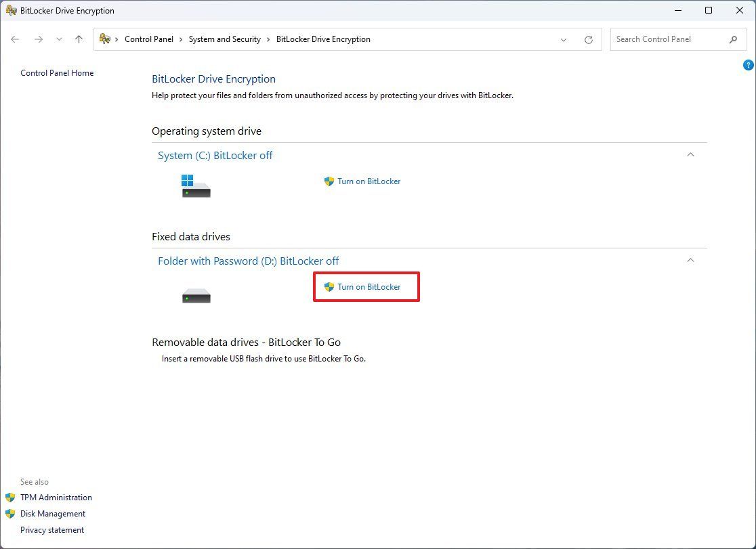
Task: Select the System (C:) drive icon
Action: [x=195, y=185]
